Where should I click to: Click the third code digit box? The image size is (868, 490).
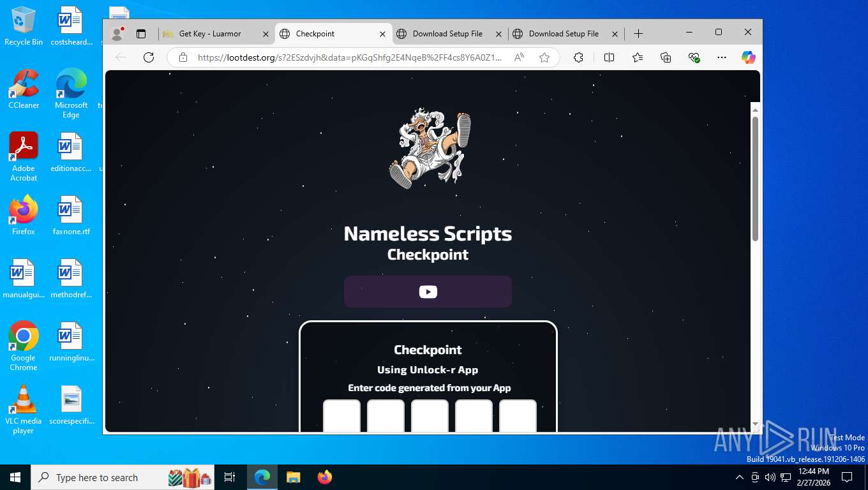(430, 416)
